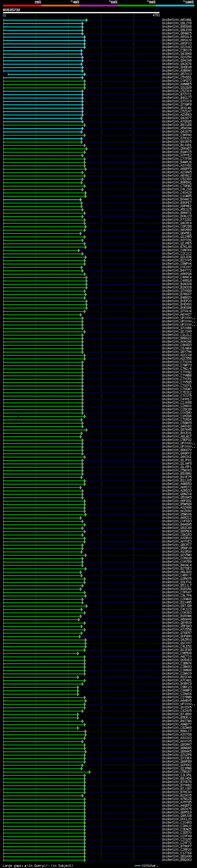Image resolution: width=197 pixels, height=868 pixels.
Task: Select hit UniRef100_B5ERJ2
Action: click(177, 717)
